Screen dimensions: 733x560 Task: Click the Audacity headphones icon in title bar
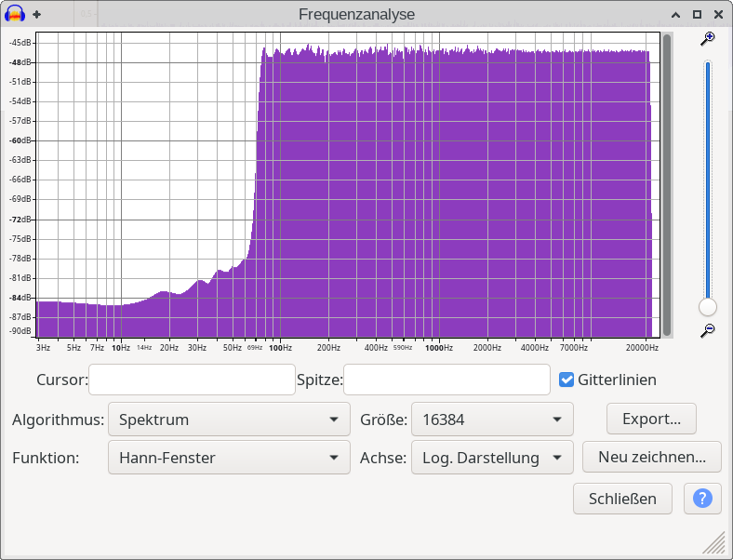pos(14,14)
